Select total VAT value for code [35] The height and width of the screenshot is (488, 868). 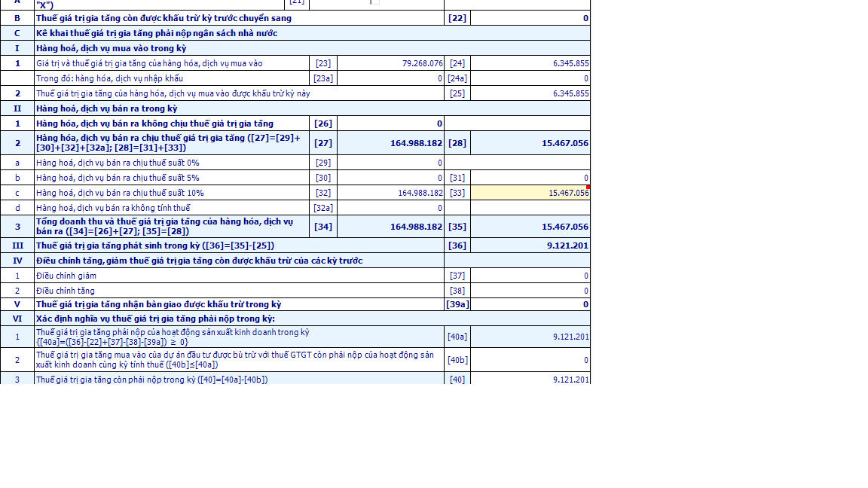point(530,226)
